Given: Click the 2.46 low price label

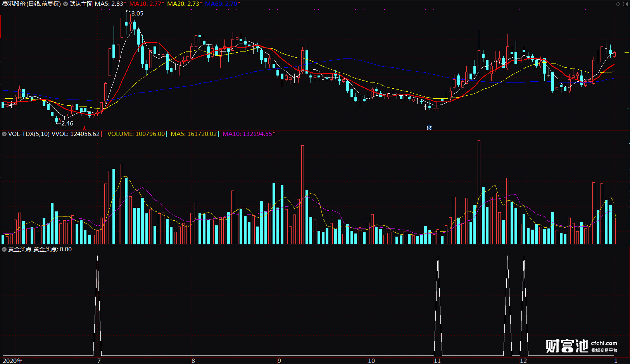Looking at the screenshot, I should point(67,124).
